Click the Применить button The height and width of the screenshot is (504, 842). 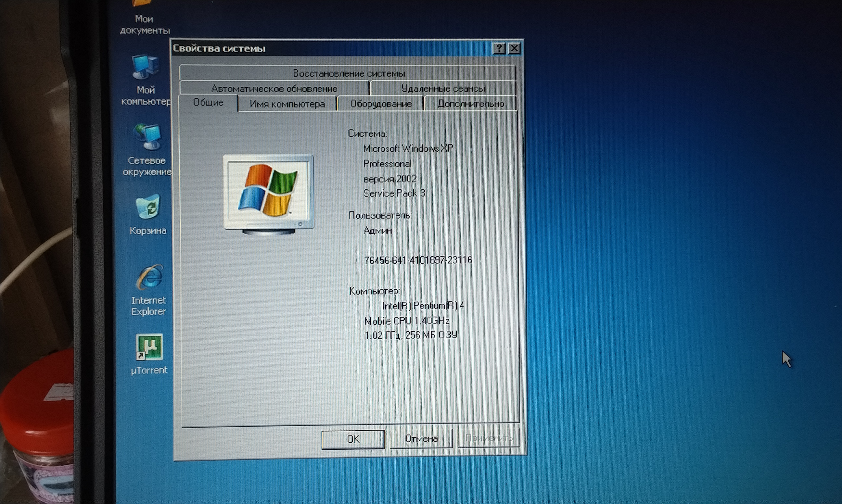[x=489, y=438]
